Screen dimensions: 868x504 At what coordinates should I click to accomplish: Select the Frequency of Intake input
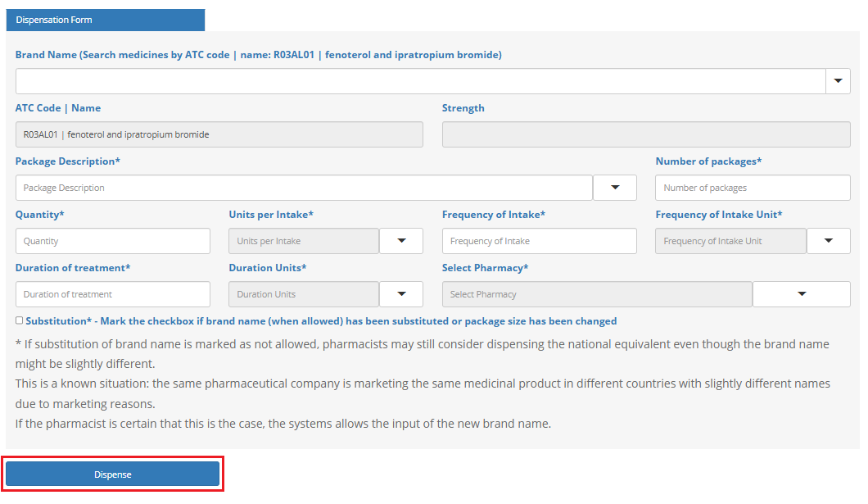click(539, 241)
